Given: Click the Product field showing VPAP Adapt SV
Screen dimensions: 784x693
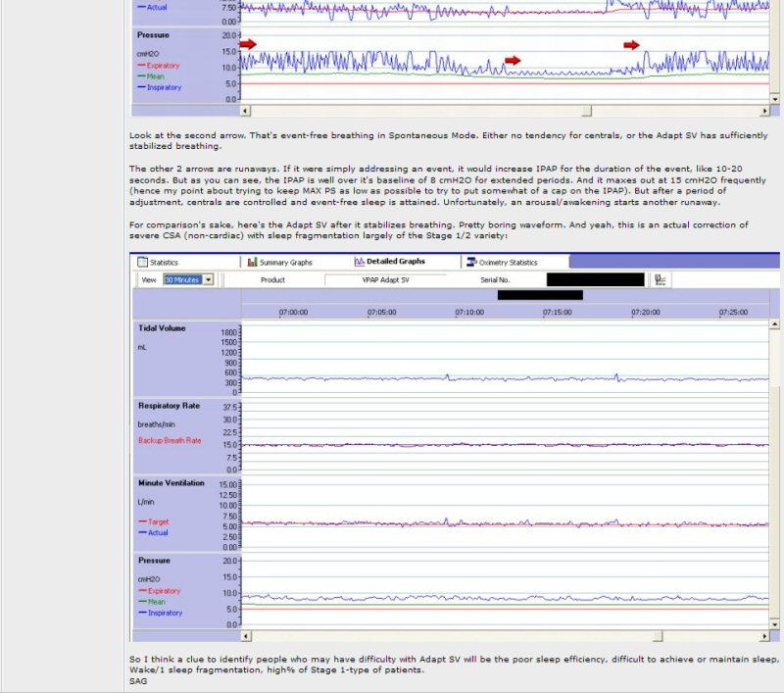Looking at the screenshot, I should click(385, 280).
